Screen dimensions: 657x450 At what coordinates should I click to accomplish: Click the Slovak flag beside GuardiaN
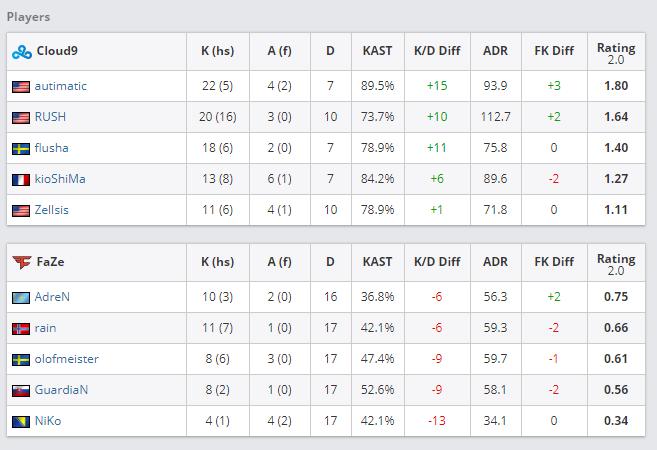coord(21,390)
